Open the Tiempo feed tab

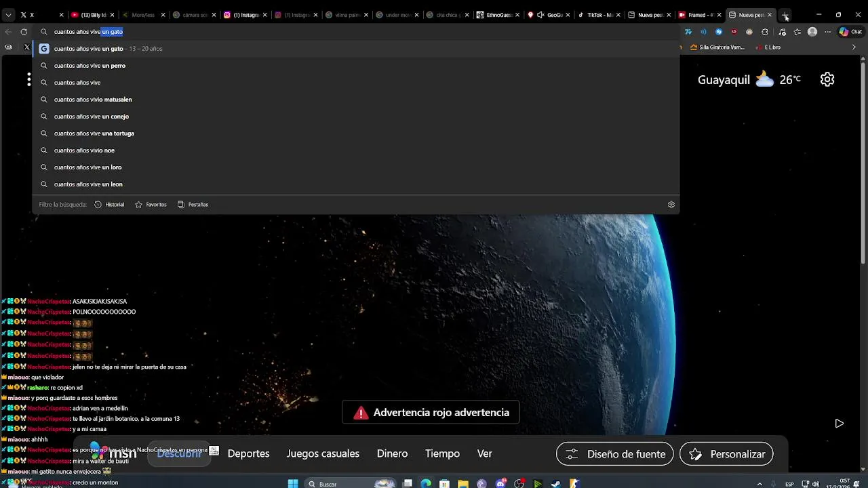click(442, 453)
